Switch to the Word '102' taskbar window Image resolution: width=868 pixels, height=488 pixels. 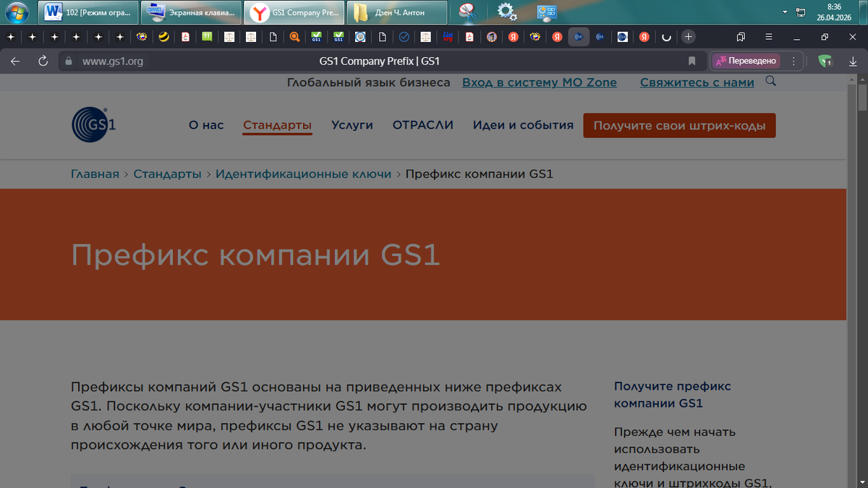click(x=88, y=12)
